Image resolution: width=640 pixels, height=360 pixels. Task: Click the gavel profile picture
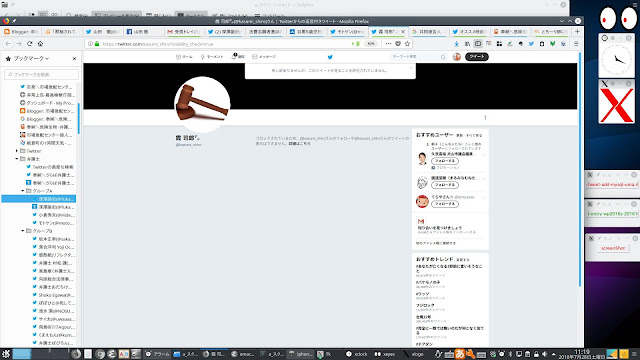202,104
